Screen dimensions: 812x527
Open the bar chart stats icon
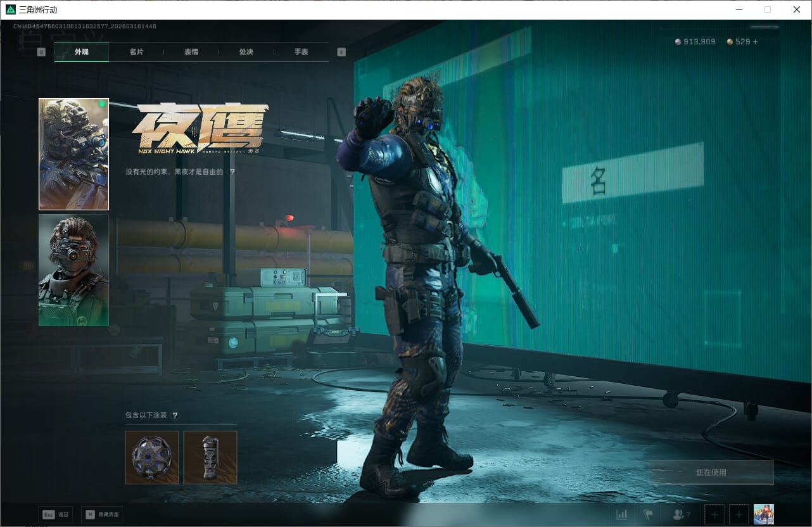coord(622,515)
